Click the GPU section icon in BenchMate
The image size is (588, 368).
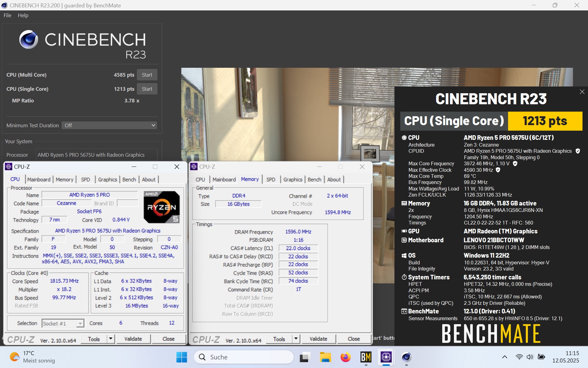point(404,231)
